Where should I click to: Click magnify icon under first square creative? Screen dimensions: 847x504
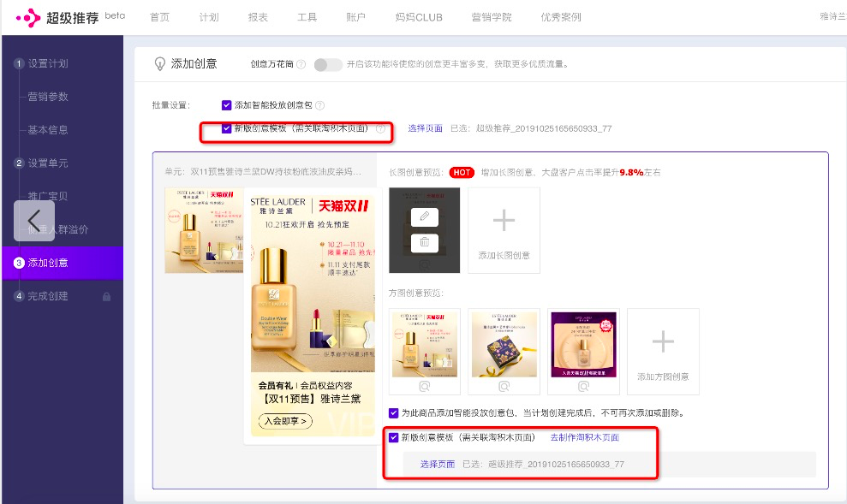[425, 387]
